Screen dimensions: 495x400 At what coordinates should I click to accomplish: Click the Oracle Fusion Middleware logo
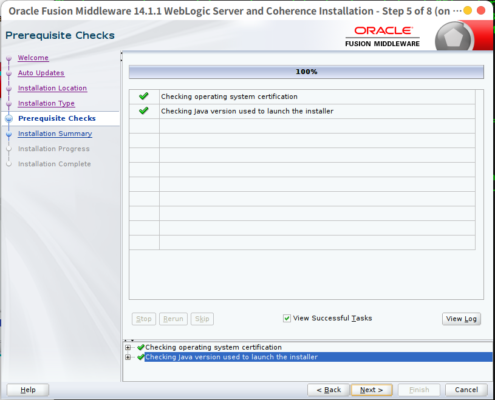click(x=382, y=37)
